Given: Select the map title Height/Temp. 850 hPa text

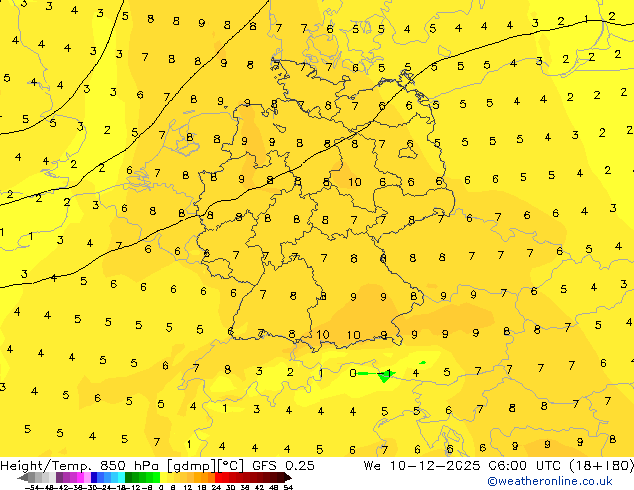Looking at the screenshot, I should click(x=81, y=466).
